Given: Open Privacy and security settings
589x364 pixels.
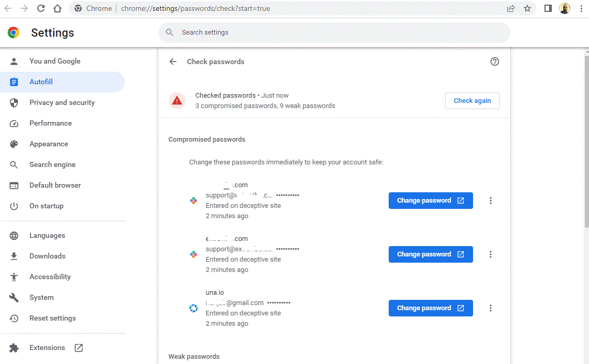Looking at the screenshot, I should pyautogui.click(x=62, y=102).
